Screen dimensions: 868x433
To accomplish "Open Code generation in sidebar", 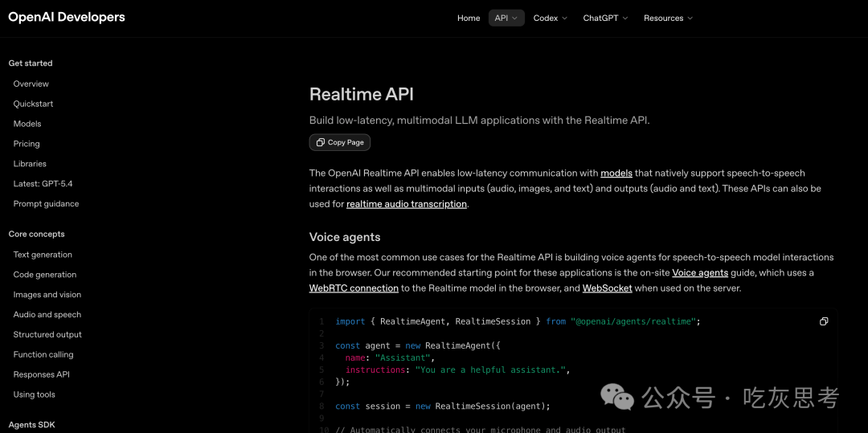I will (45, 274).
